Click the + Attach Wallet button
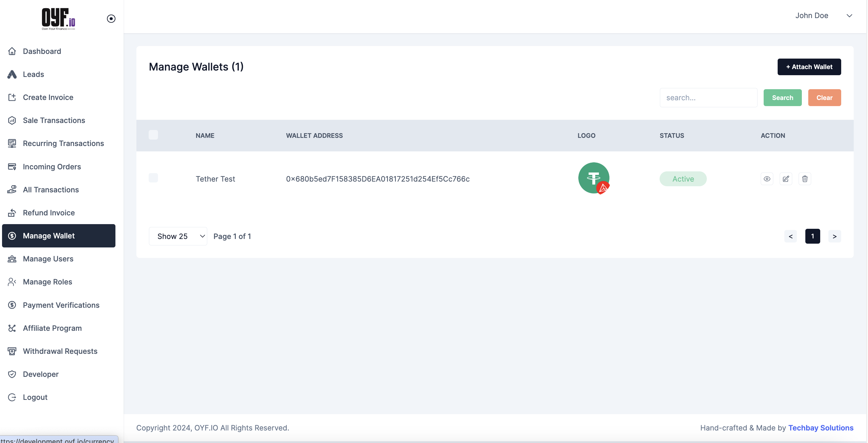The width and height of the screenshot is (868, 443). click(x=809, y=67)
